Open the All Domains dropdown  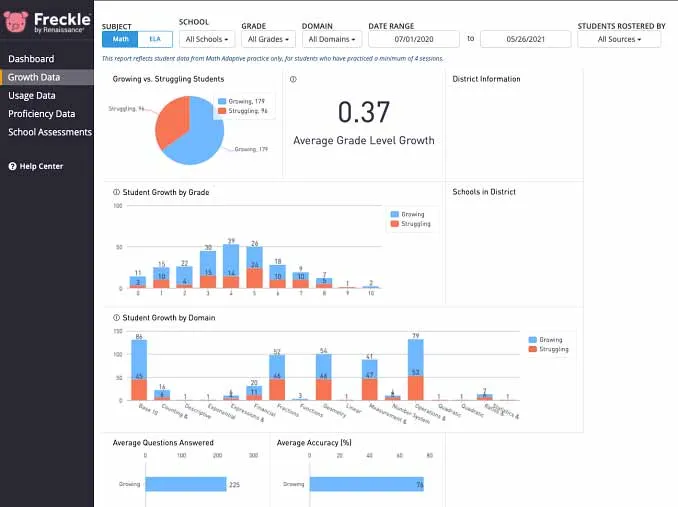point(331,39)
